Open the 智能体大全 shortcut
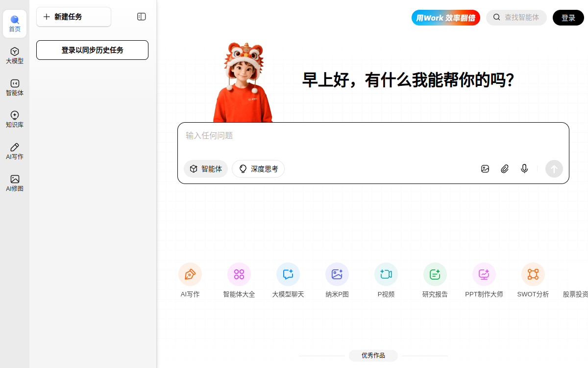Viewport: 588px width, 368px height. point(239,281)
